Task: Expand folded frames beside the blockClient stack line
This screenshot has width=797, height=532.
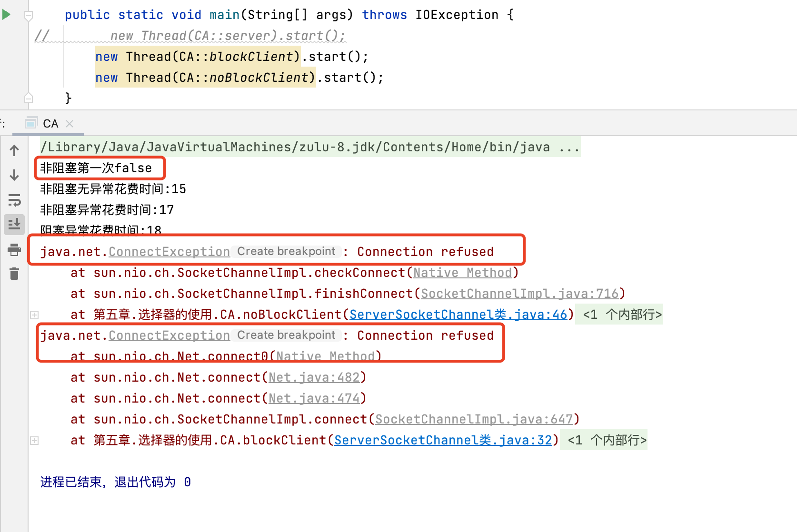Action: [x=34, y=441]
